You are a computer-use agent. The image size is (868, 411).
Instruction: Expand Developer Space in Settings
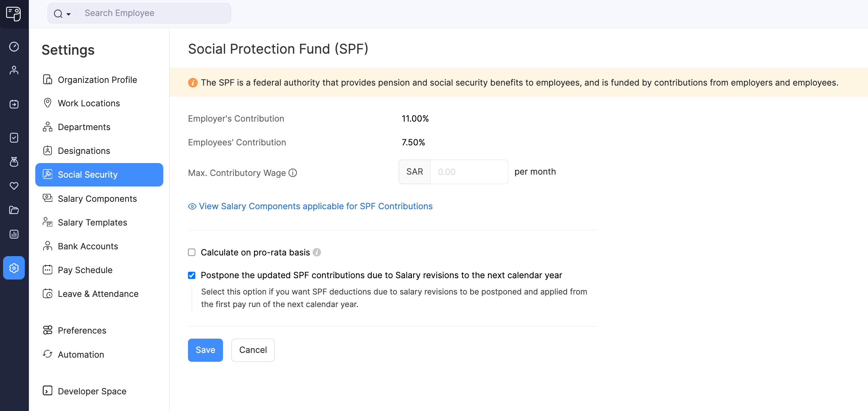click(x=92, y=391)
